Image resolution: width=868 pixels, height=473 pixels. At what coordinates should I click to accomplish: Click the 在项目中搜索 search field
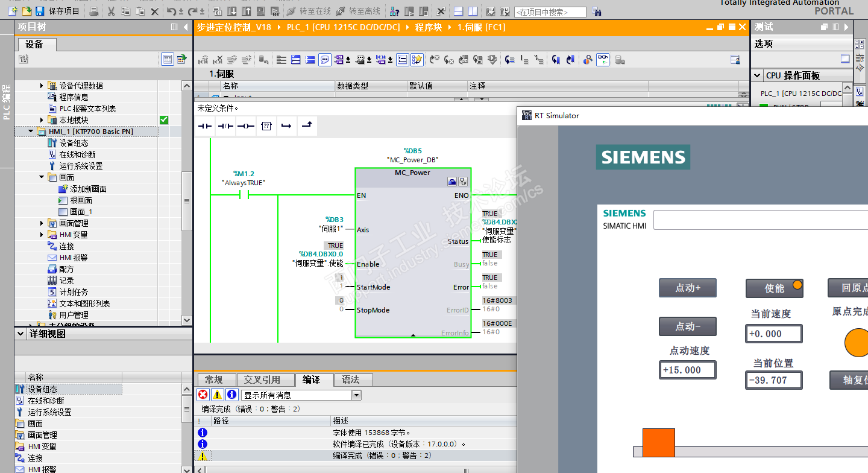click(x=550, y=12)
